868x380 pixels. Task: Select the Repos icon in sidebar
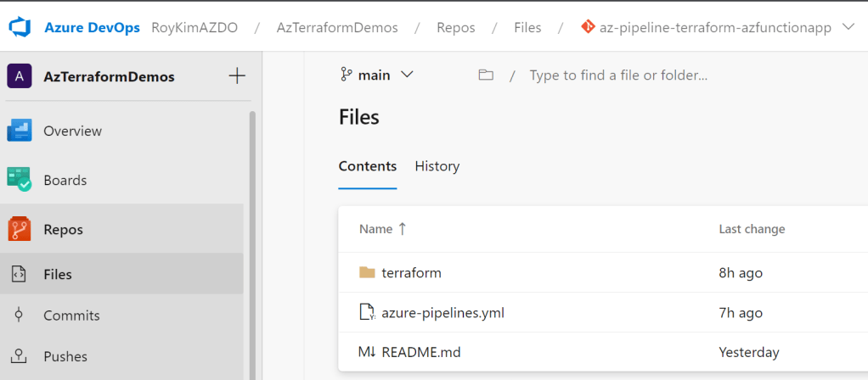pos(20,229)
